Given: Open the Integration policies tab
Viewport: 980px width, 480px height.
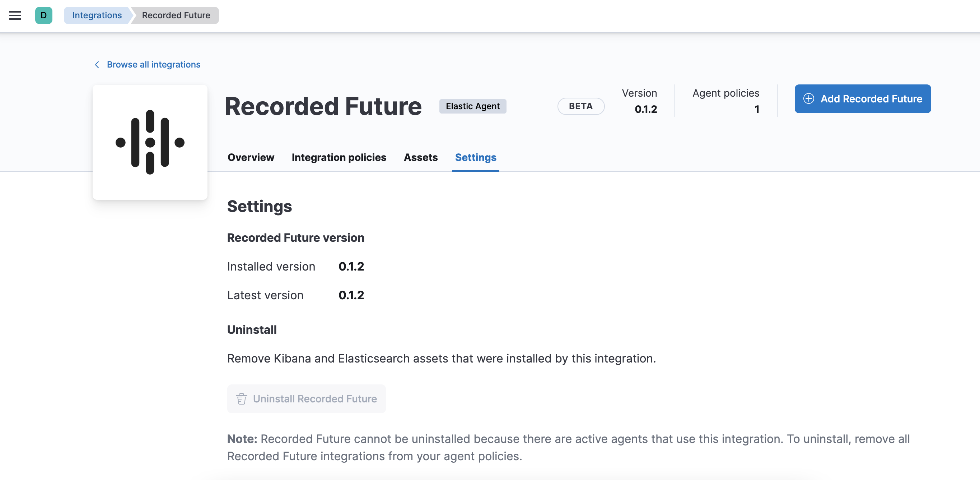Looking at the screenshot, I should click(339, 157).
